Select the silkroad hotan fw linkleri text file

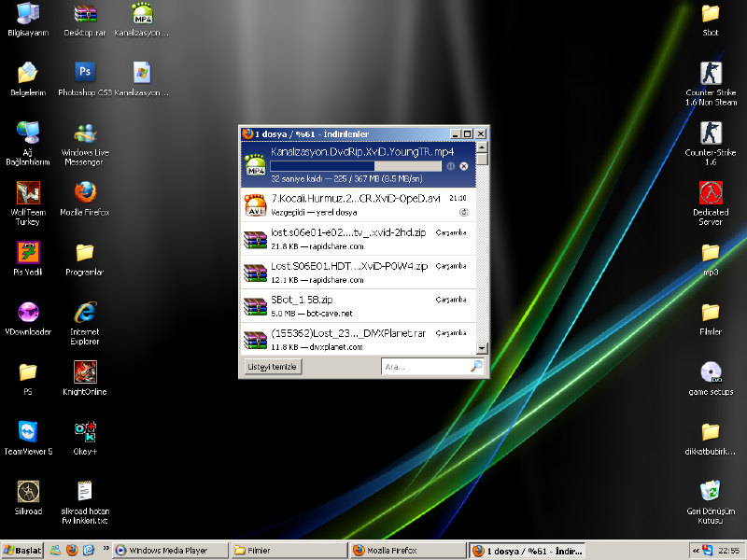[85, 502]
